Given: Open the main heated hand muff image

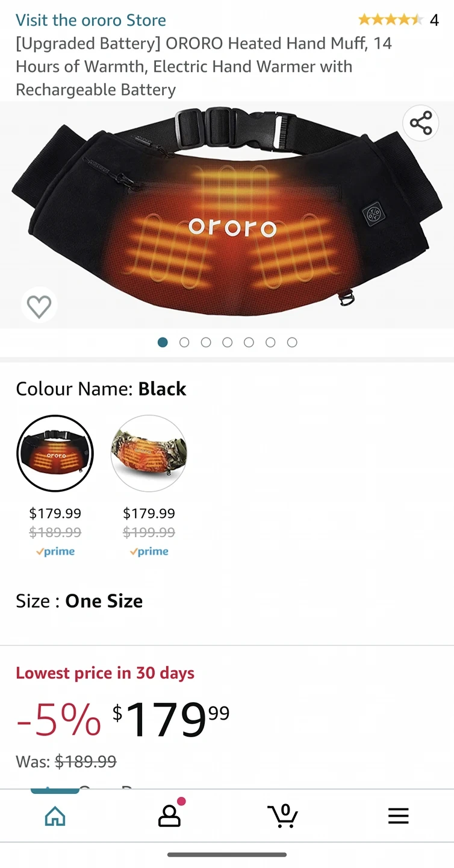Looking at the screenshot, I should click(x=227, y=215).
